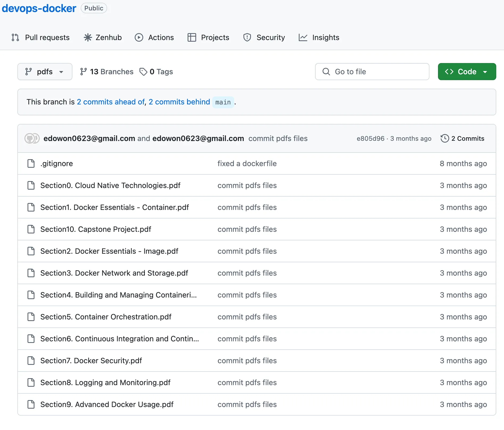Click the branch icon beside 13 Branches
504x430 pixels.
click(83, 72)
